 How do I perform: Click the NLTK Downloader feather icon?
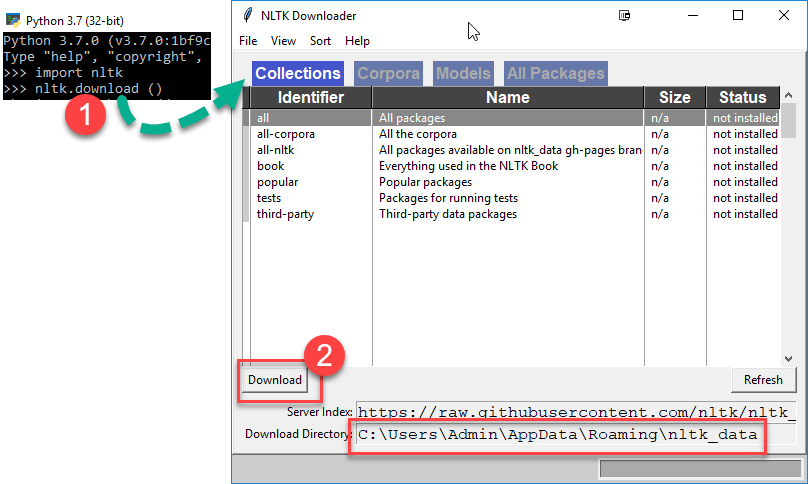(248, 15)
